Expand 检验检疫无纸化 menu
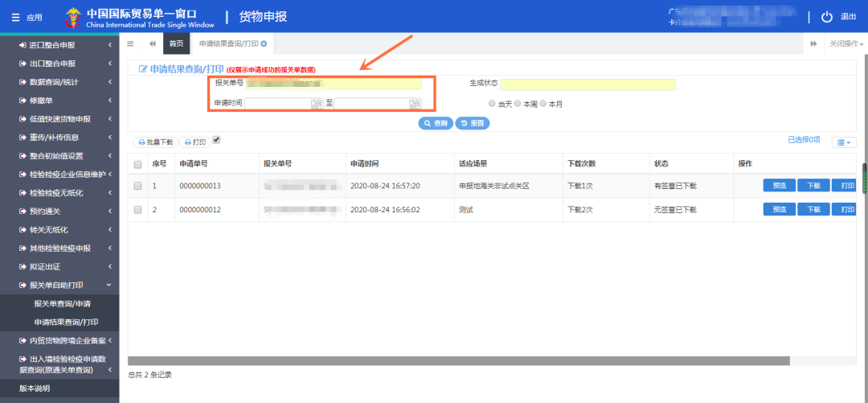Viewport: 868px width, 403px height. [59, 193]
